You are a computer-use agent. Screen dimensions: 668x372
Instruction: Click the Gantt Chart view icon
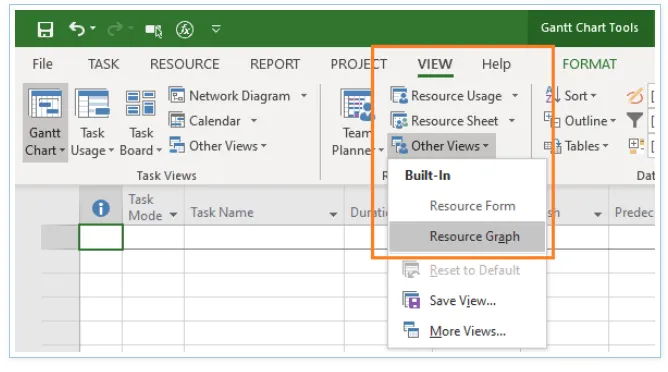(x=45, y=103)
